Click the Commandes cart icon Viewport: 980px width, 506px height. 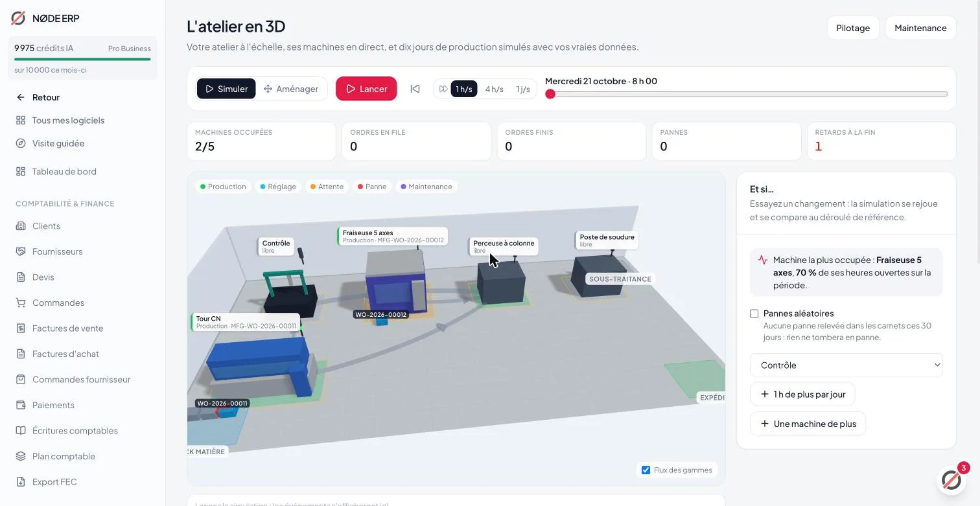[x=21, y=303]
